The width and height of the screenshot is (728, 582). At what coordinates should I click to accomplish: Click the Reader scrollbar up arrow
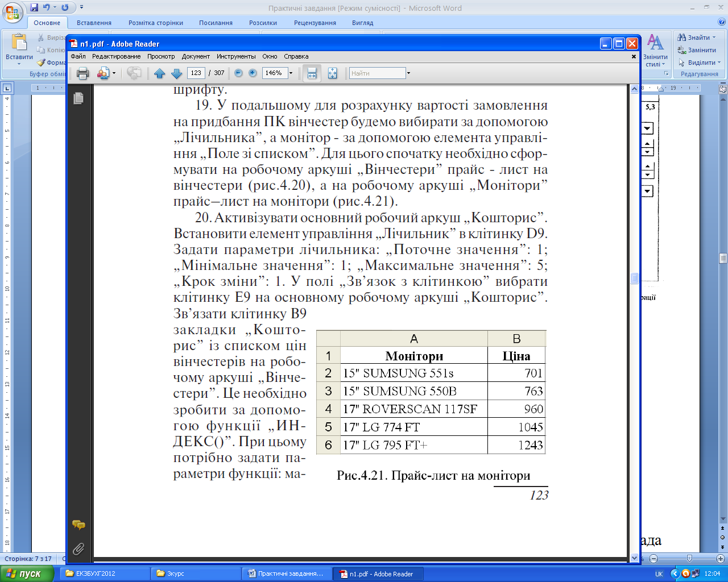(635, 89)
